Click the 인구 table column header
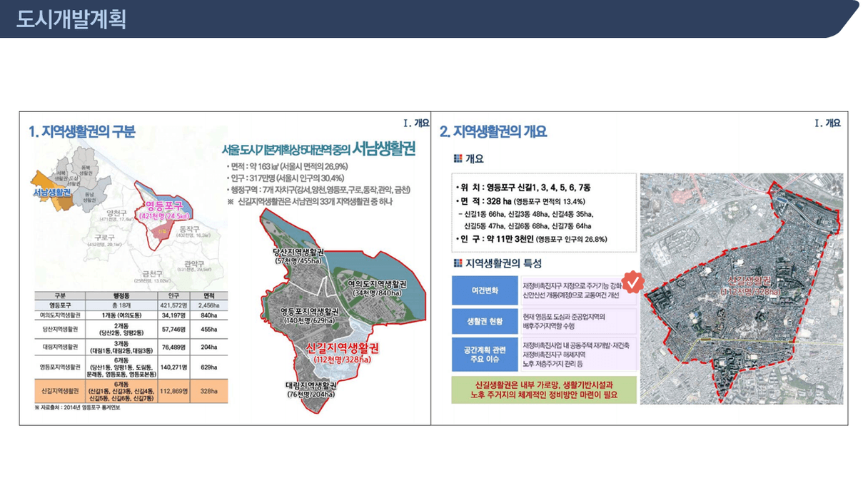This screenshot has width=868, height=488. click(x=173, y=295)
